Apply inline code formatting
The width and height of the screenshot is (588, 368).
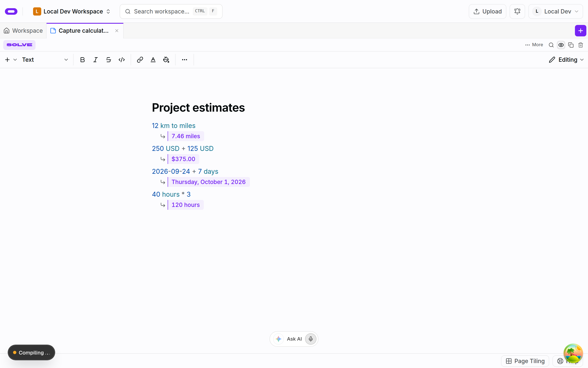pos(122,60)
